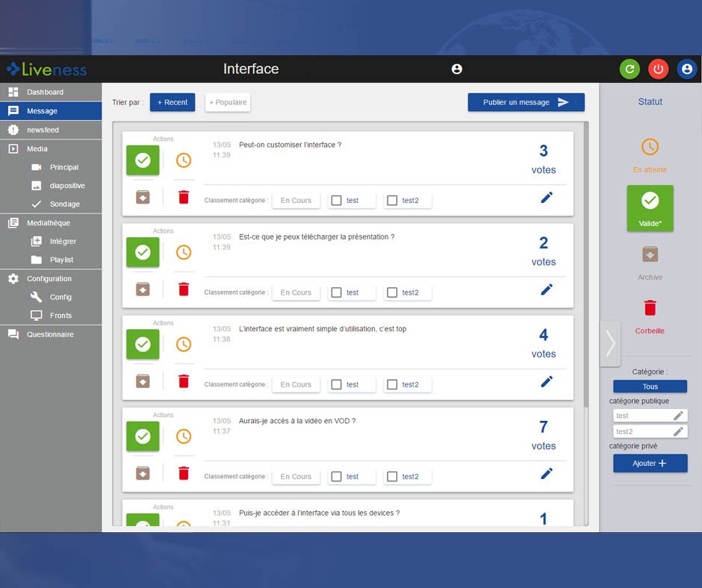The image size is (702, 588).
Task: Validate the message "Peut-on customiser l'interface ?"
Action: point(143,160)
